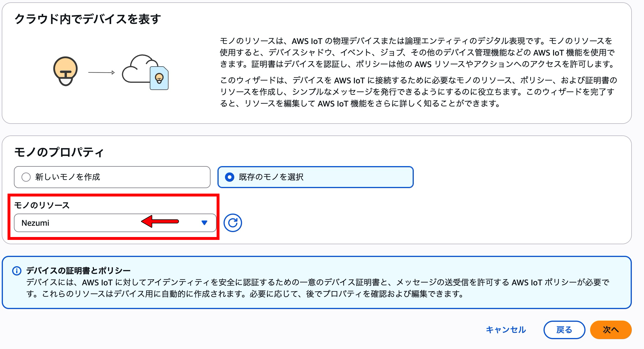The width and height of the screenshot is (644, 349).
Task: Click the デバイスの証明書とポリシー notice title
Action: click(78, 271)
